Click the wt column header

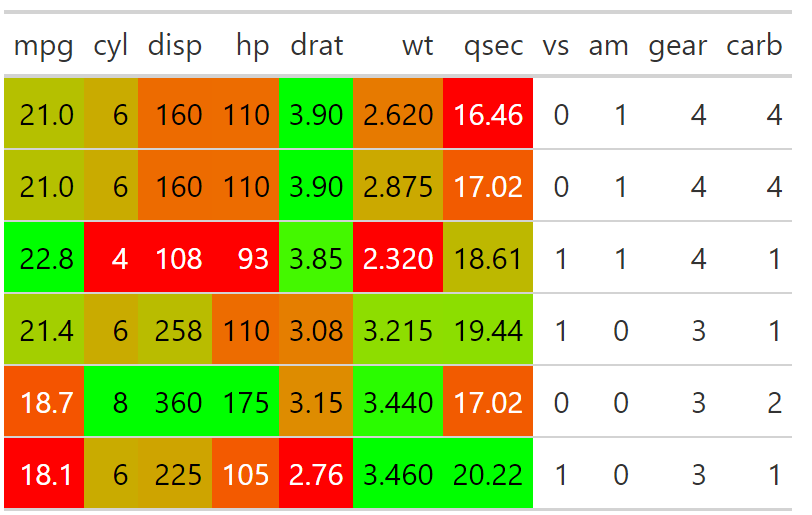tap(398, 45)
